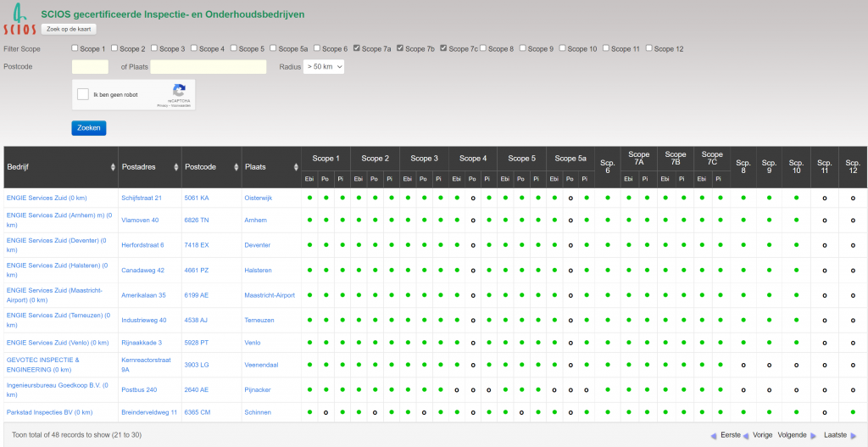Click the Scope 1 column header
The image size is (868, 447).
click(x=326, y=159)
